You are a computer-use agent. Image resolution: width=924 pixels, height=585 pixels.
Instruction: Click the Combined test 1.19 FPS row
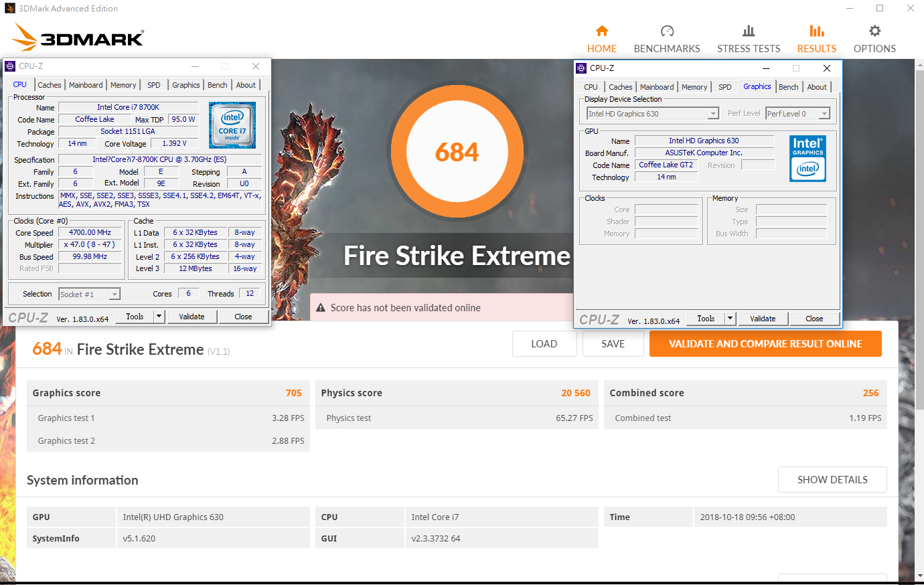pyautogui.click(x=745, y=418)
